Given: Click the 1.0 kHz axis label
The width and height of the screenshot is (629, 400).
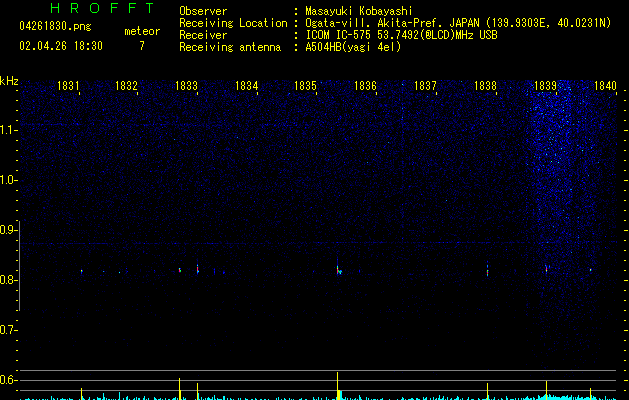Looking at the screenshot, I should [8, 180].
